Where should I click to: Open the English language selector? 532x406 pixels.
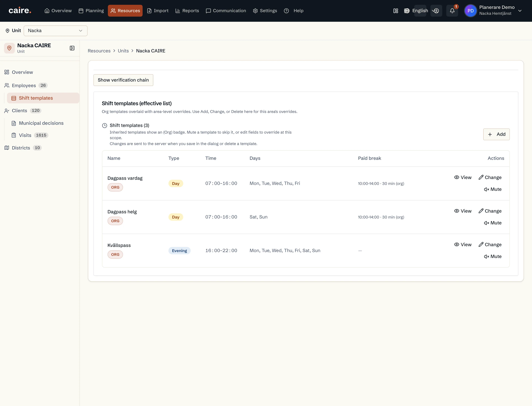(420, 11)
